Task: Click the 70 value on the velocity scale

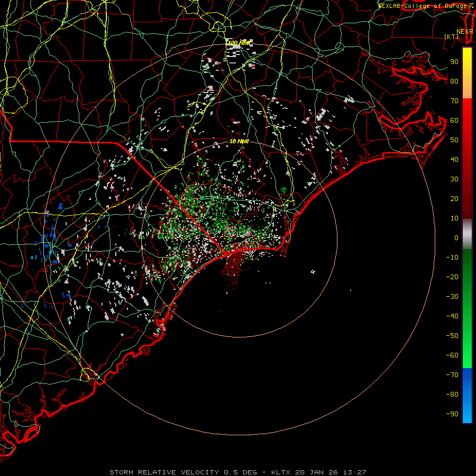Action: pos(454,101)
